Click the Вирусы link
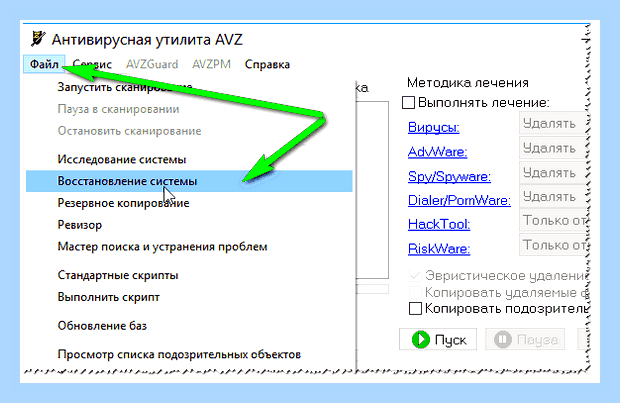The image size is (620, 403). (x=433, y=127)
